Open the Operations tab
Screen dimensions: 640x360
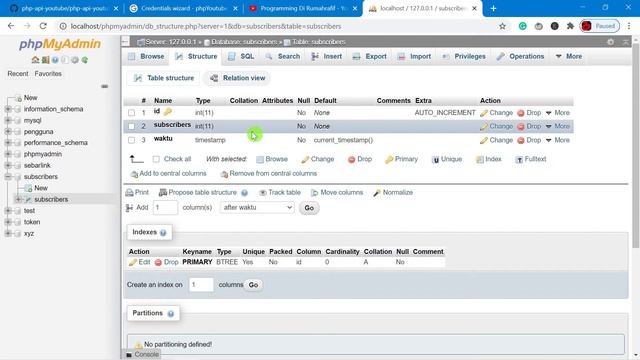521,56
